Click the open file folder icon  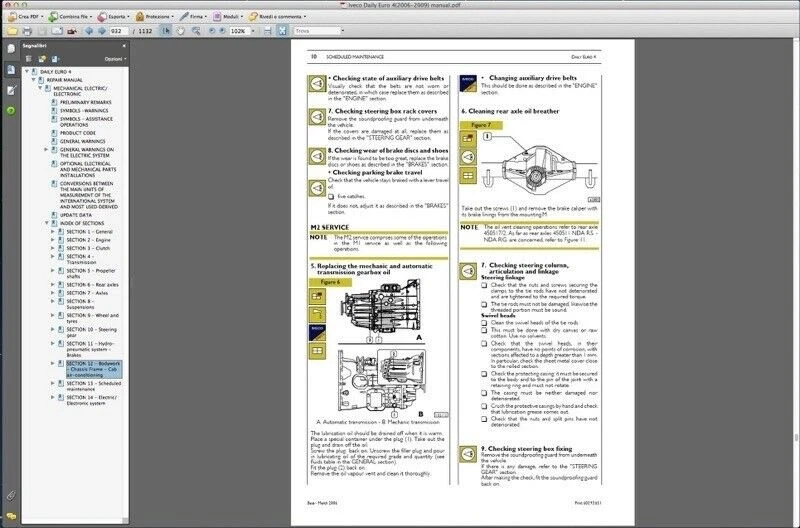click(x=12, y=31)
